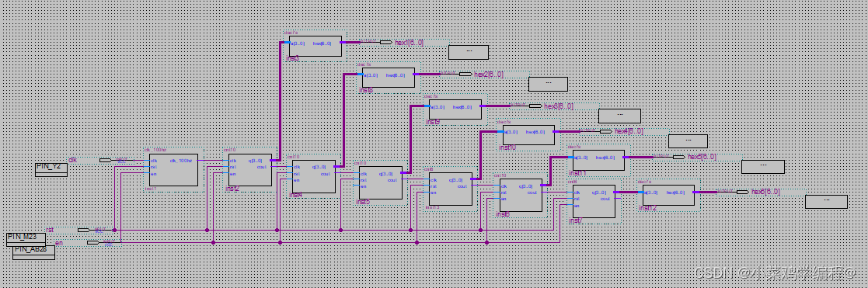Select the PIN_M23 assignment box

click(26, 239)
